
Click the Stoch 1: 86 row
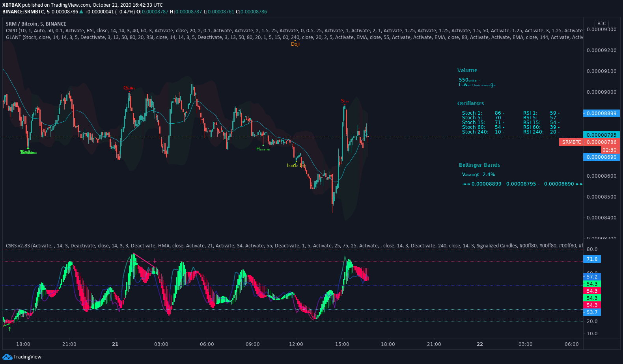(x=483, y=113)
